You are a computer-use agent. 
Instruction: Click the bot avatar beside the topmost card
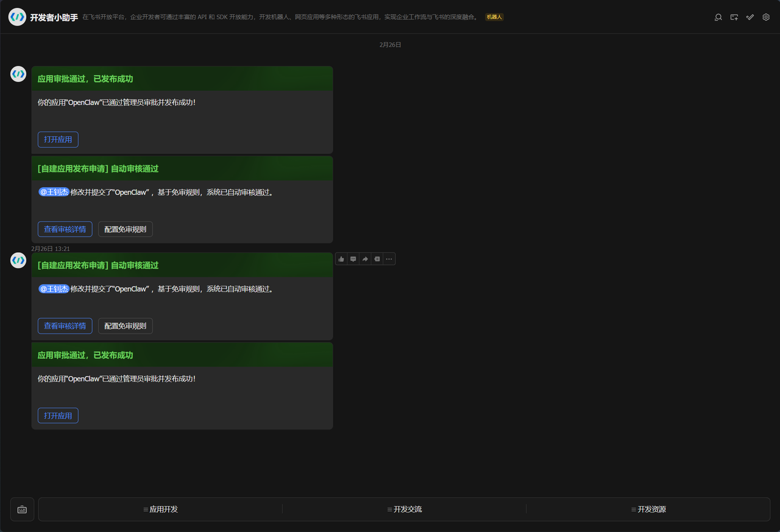[18, 74]
